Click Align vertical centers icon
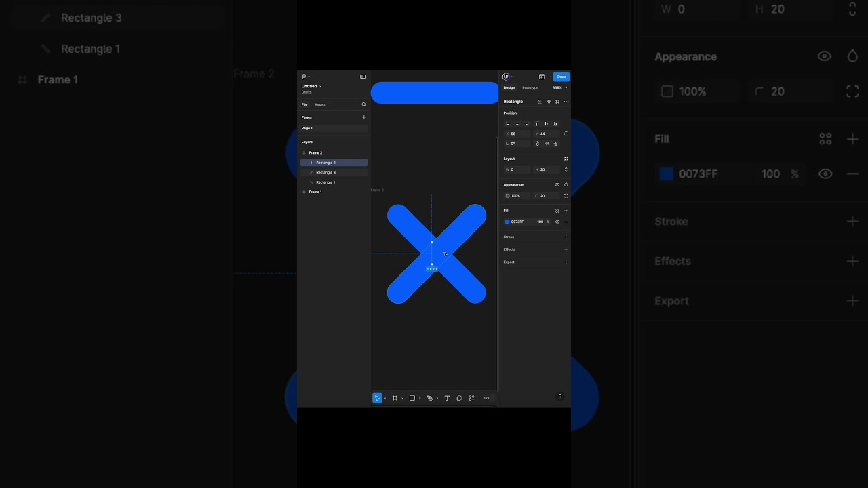Viewport: 868px width, 488px height. pyautogui.click(x=546, y=124)
